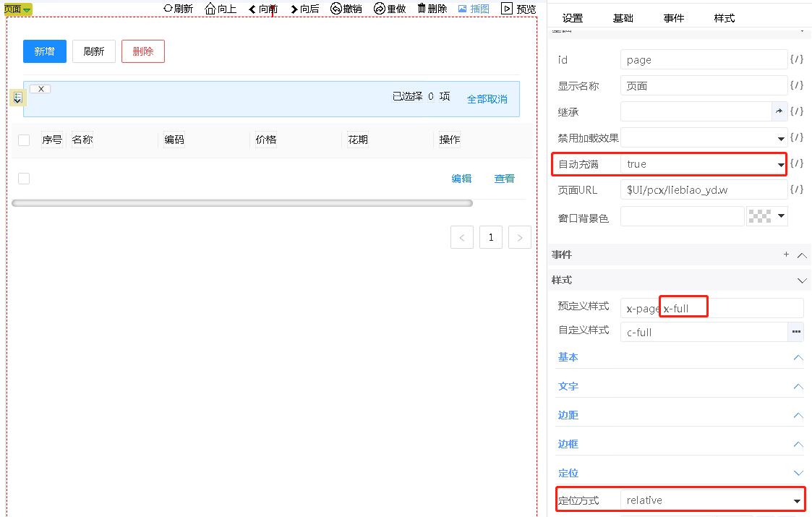Click the expression toggle beside id field
Screen dimensions: 812x517
[796, 60]
